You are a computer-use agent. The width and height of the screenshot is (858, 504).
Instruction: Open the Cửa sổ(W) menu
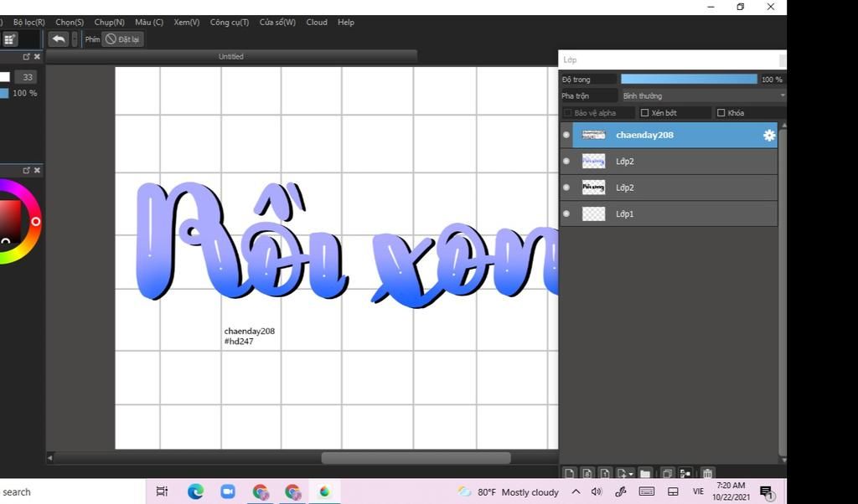(x=277, y=23)
